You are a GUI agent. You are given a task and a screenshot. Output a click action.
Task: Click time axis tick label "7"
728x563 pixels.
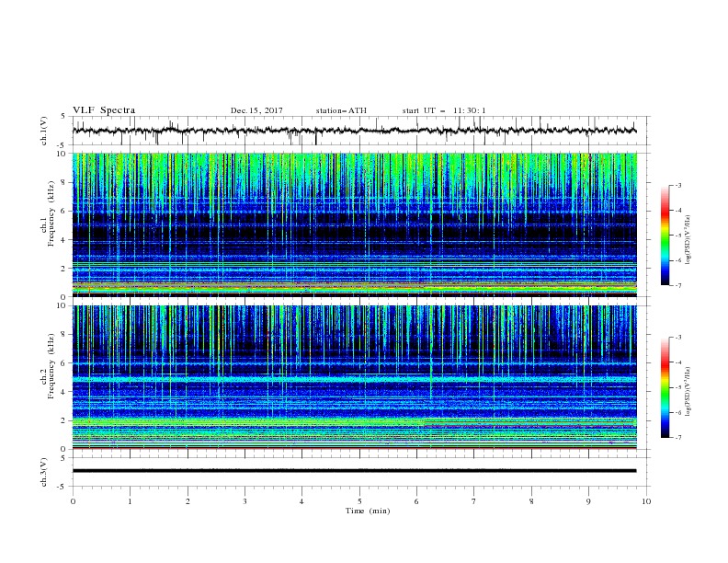[474, 501]
